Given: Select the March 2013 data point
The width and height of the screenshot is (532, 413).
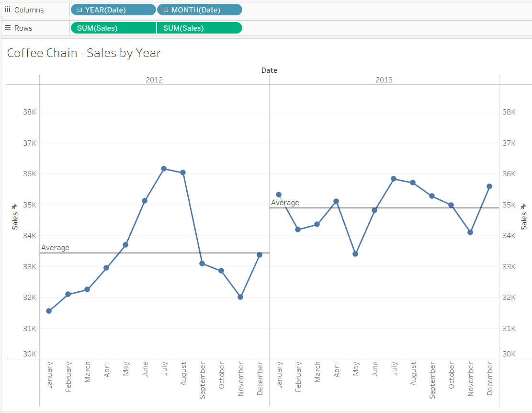Looking at the screenshot, I should coord(317,224).
